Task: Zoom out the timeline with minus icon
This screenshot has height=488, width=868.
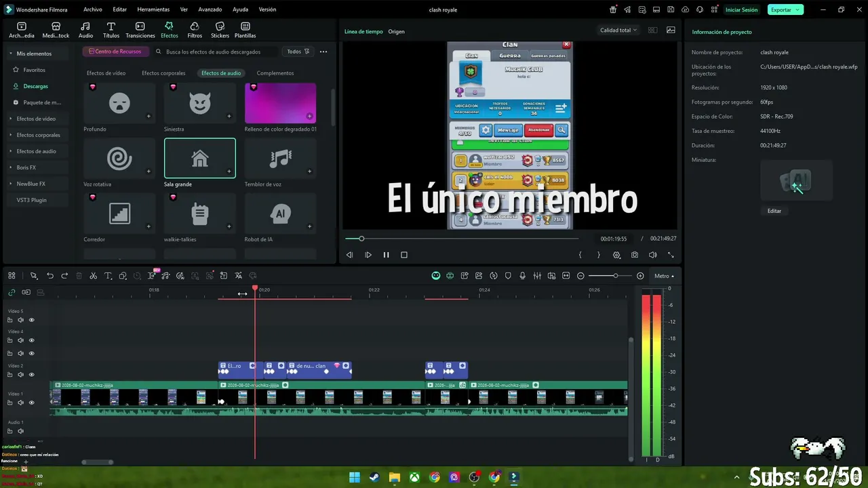Action: (x=580, y=276)
